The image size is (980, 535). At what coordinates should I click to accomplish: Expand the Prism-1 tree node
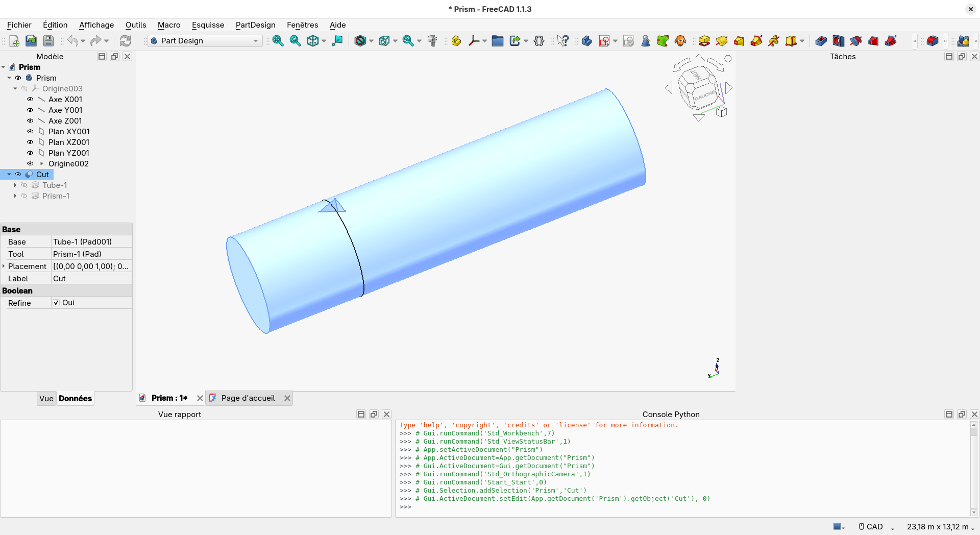(x=15, y=196)
